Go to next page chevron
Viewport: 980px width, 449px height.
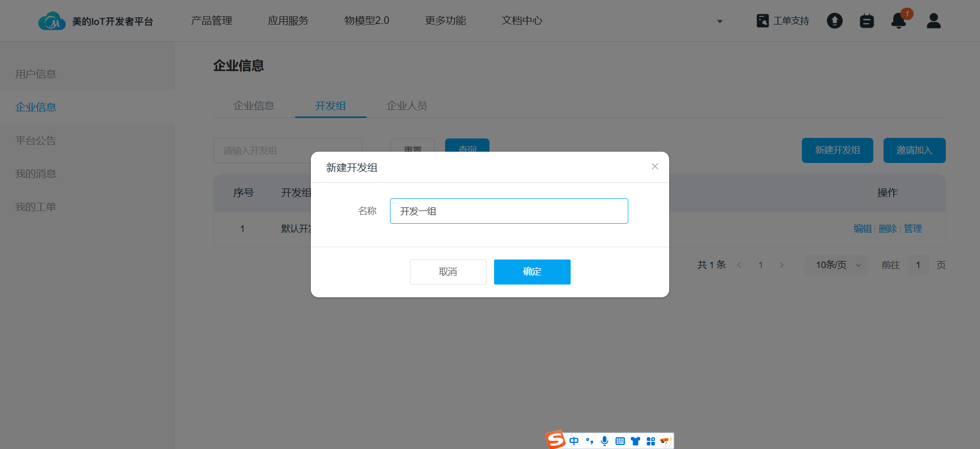coord(781,265)
